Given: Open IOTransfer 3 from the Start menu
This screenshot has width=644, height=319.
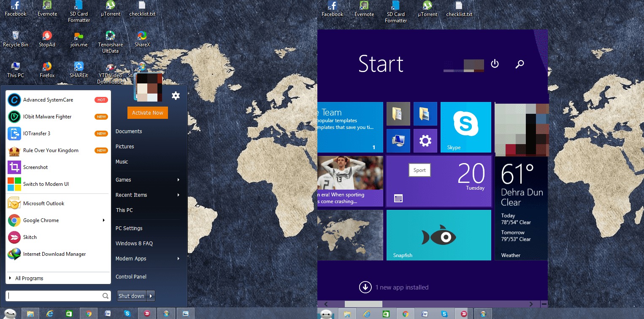Looking at the screenshot, I should [58, 134].
